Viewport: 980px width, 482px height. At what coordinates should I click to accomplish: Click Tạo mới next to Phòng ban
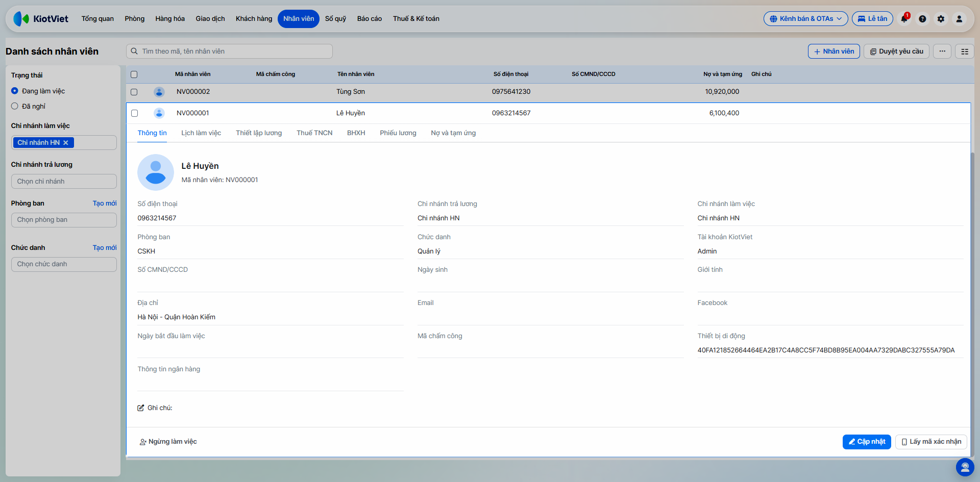coord(105,204)
